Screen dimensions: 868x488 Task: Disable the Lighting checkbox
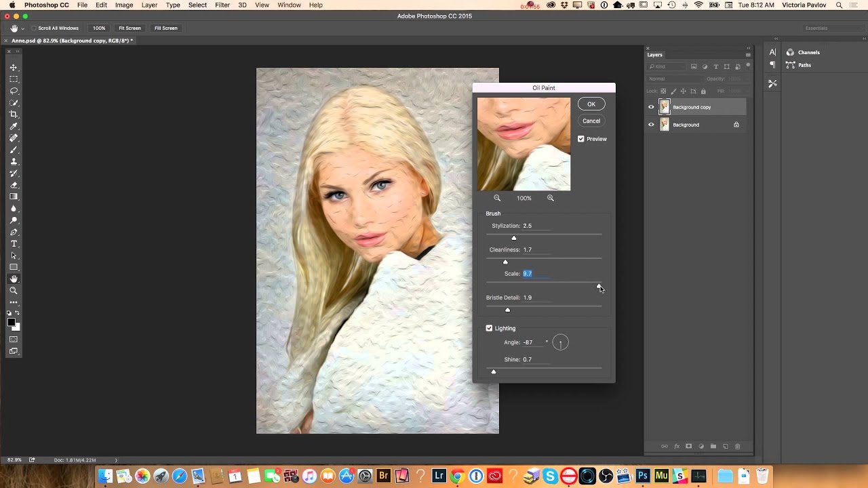tap(489, 328)
